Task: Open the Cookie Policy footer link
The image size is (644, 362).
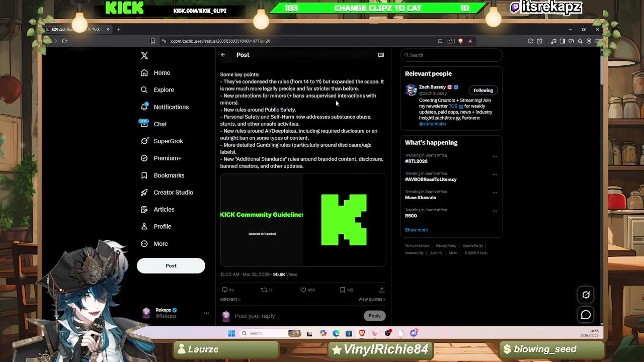Action: pyautogui.click(x=473, y=246)
